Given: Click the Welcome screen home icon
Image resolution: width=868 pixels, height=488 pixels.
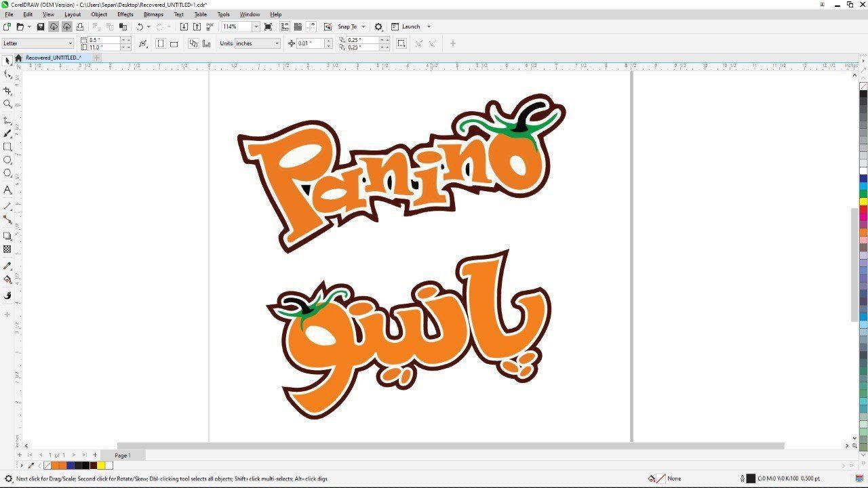Looking at the screenshot, I should 18,58.
